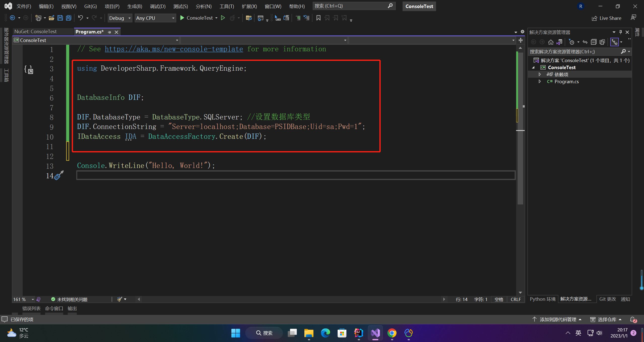Switch to the Python 环境 tab
Viewport: 644px width, 342px height.
(x=543, y=299)
